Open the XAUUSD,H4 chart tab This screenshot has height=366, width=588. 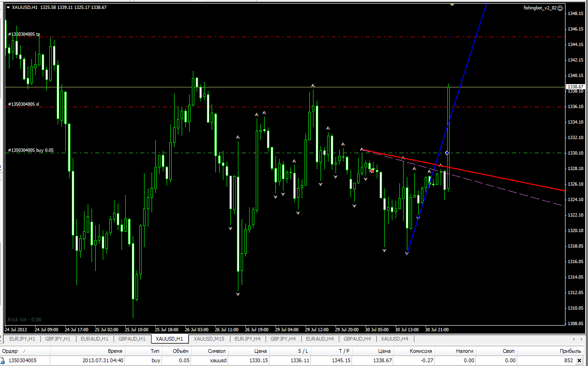[395, 339]
